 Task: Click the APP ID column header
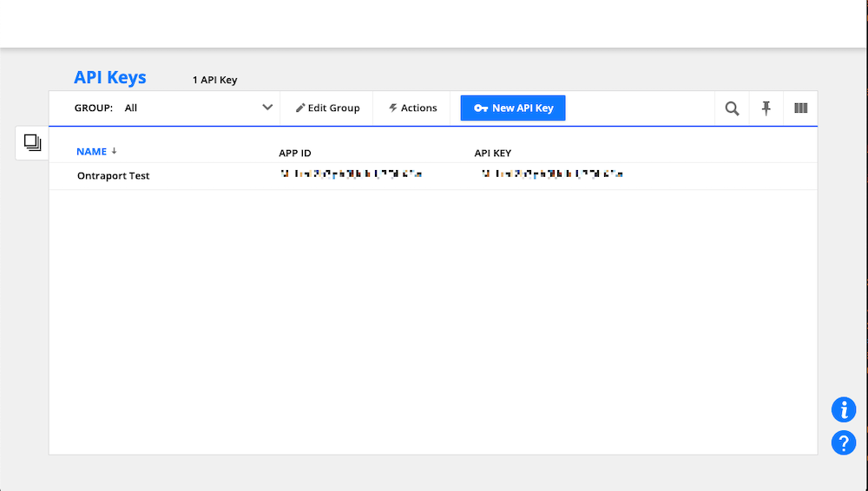[x=295, y=154]
